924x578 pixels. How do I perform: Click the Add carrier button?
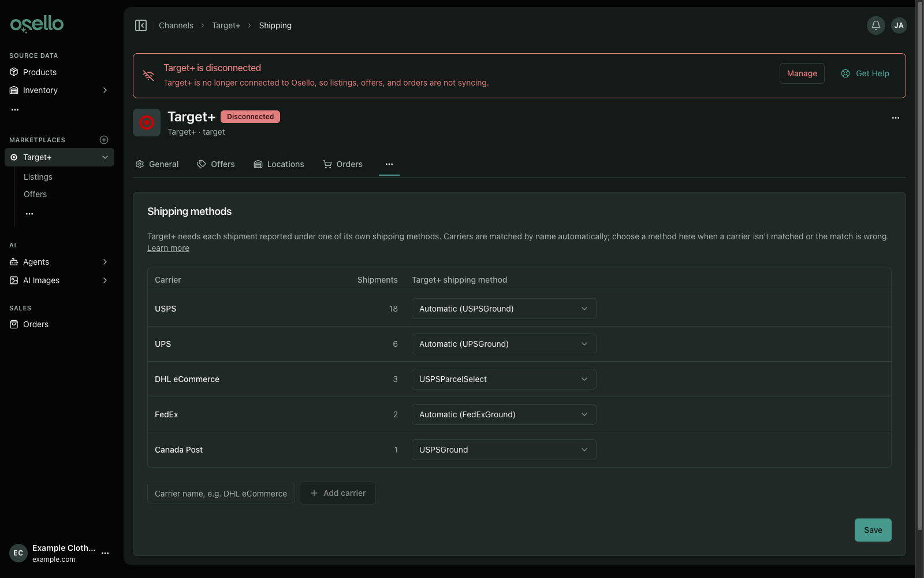click(x=338, y=493)
